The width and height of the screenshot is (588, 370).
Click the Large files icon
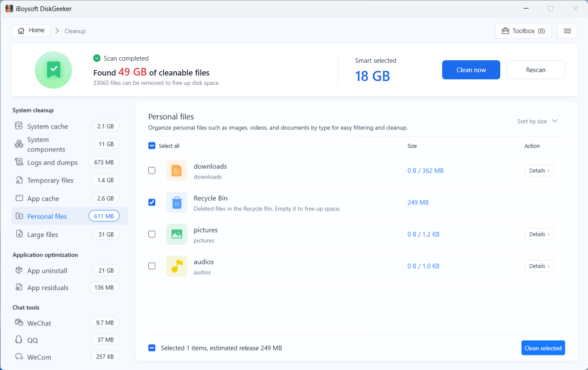coord(19,234)
